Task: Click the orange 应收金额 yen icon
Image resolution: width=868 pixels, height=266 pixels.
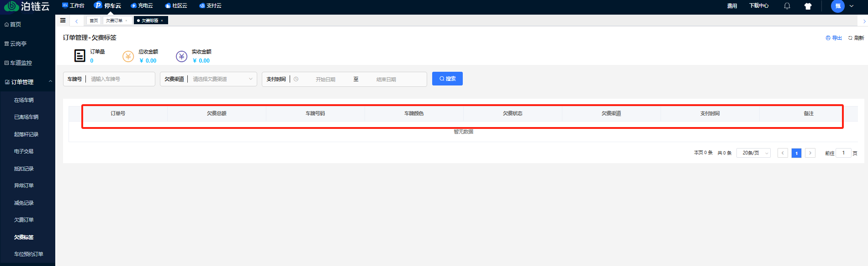Action: [x=128, y=56]
